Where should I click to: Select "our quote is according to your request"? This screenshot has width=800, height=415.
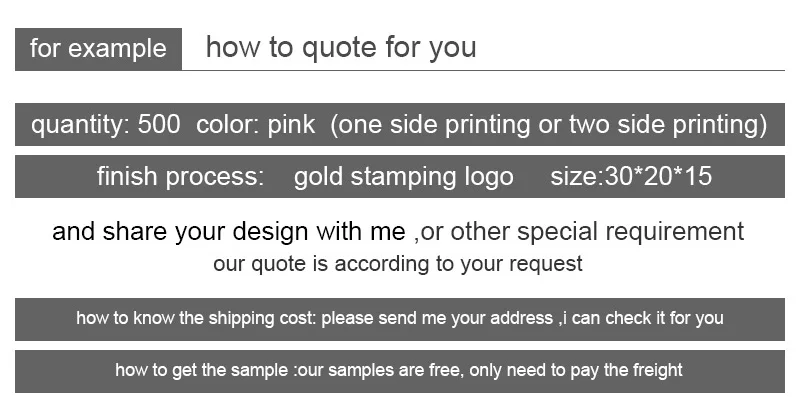point(398,264)
